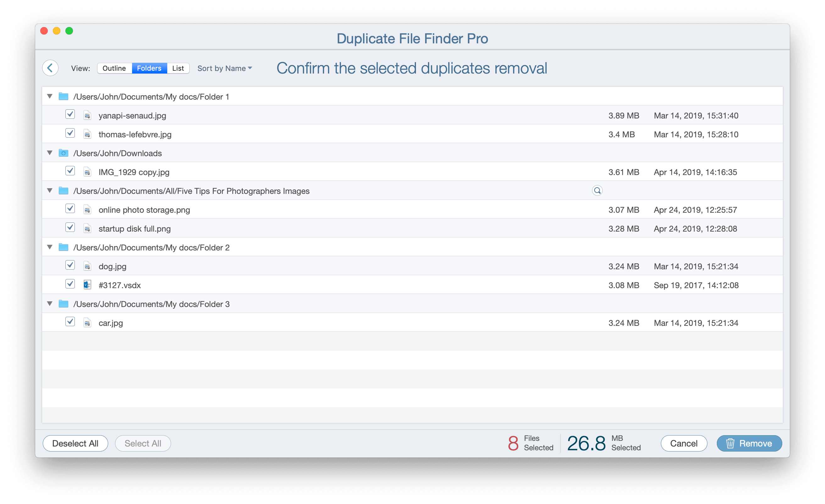Collapse the Five Tips For Photographers folder

pos(49,191)
